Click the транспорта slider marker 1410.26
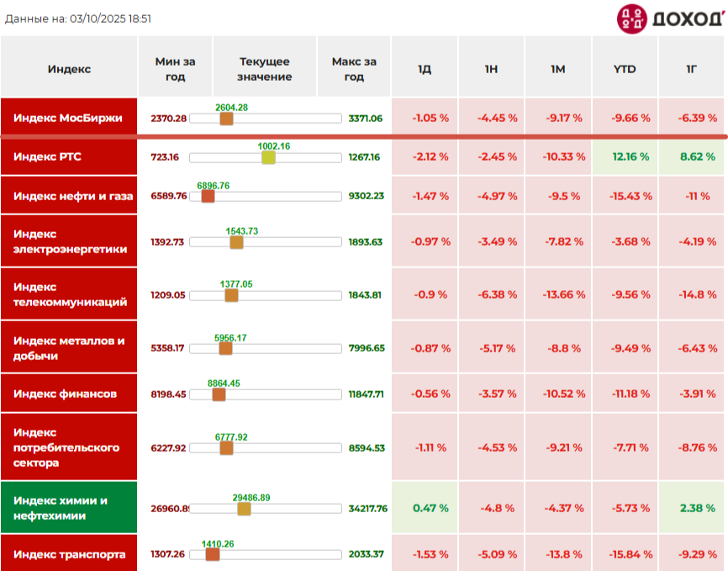The image size is (728, 571). point(213,554)
